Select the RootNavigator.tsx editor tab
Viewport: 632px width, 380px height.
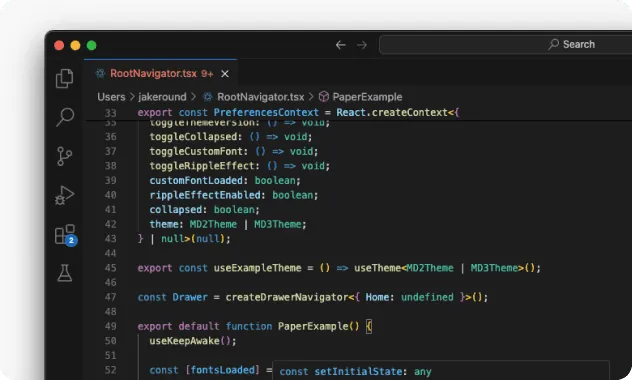(x=160, y=73)
